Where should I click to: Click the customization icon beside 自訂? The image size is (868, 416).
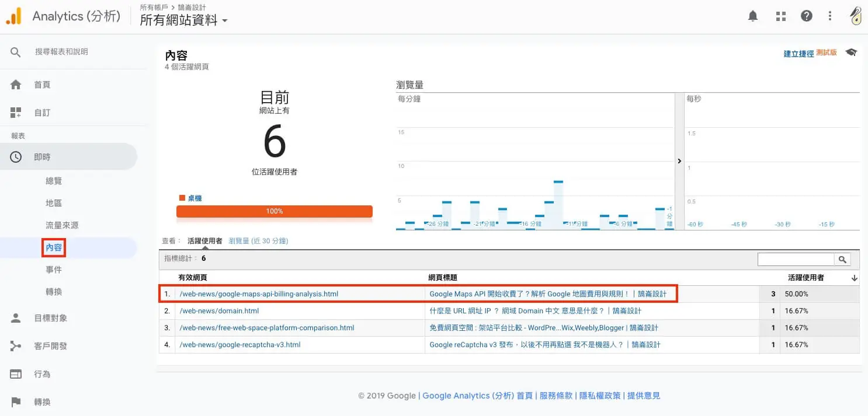tap(16, 113)
